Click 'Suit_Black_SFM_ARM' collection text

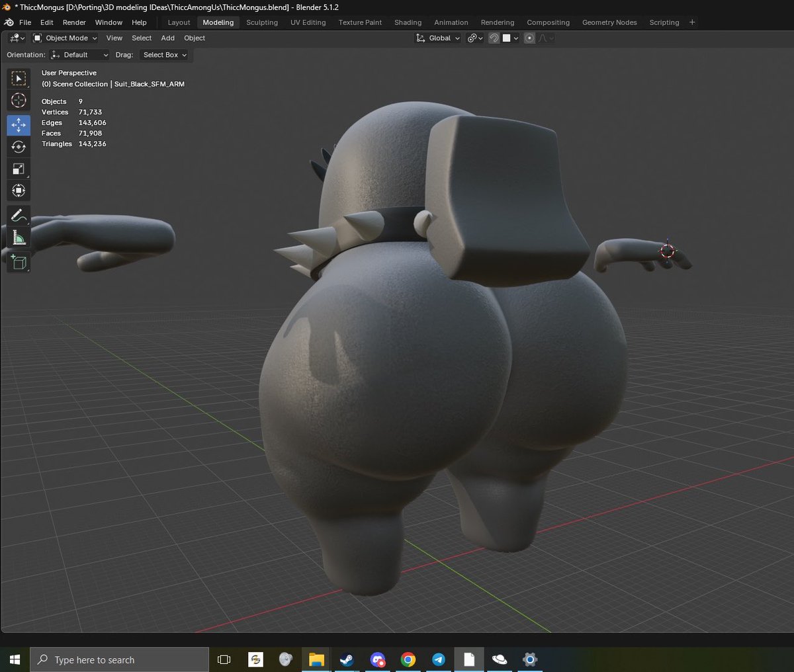point(150,84)
